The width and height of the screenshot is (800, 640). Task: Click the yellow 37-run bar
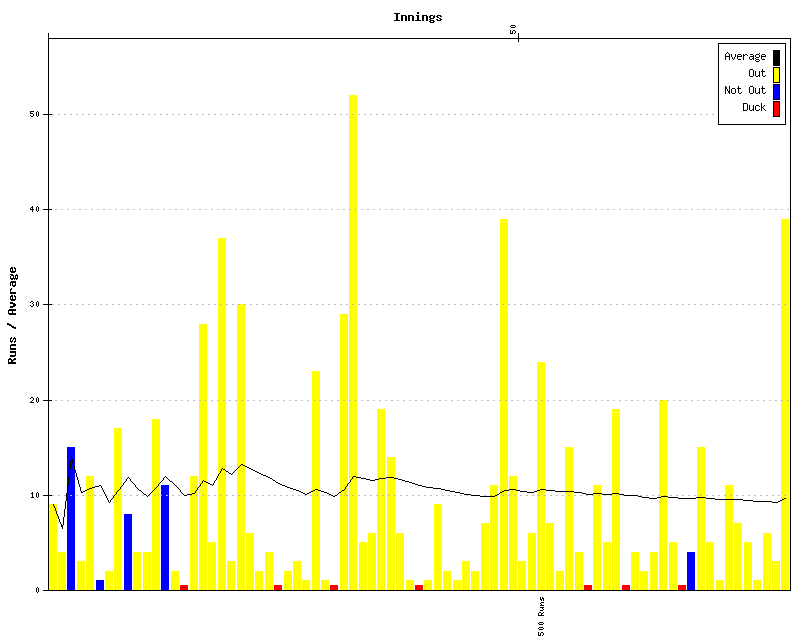coord(222,414)
